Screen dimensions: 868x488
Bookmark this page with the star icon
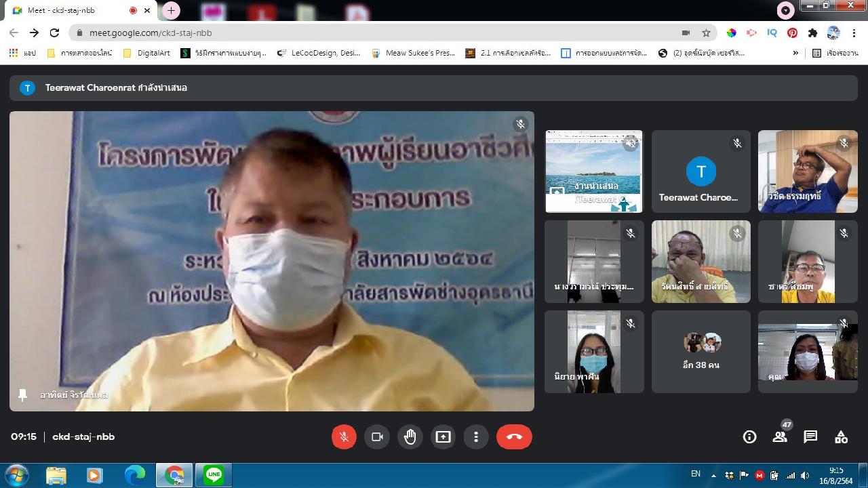pos(706,33)
